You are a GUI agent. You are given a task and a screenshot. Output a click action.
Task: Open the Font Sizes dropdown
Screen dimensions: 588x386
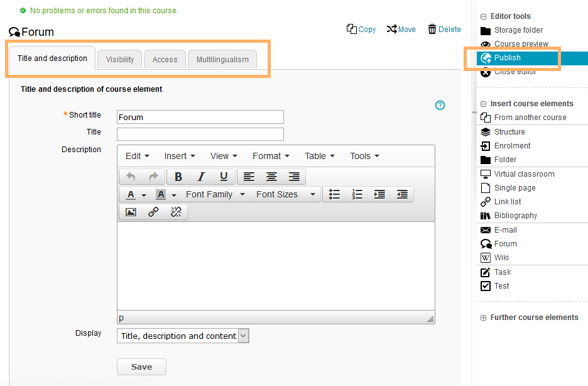point(285,194)
